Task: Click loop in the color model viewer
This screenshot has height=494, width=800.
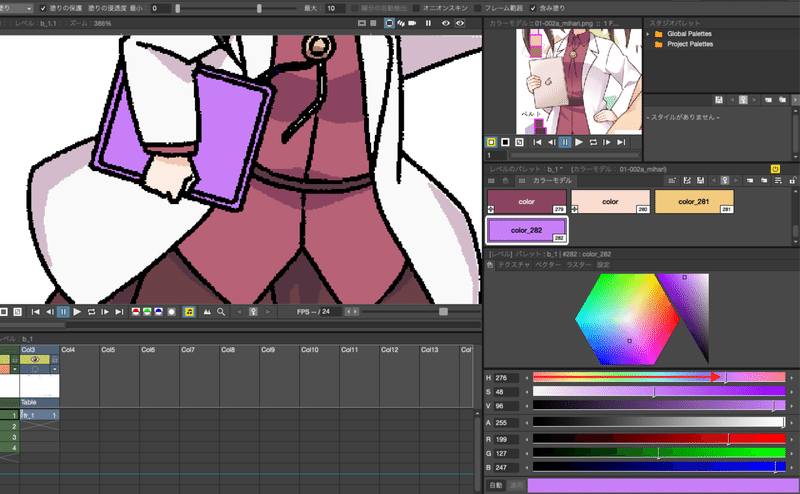Action: pyautogui.click(x=593, y=142)
